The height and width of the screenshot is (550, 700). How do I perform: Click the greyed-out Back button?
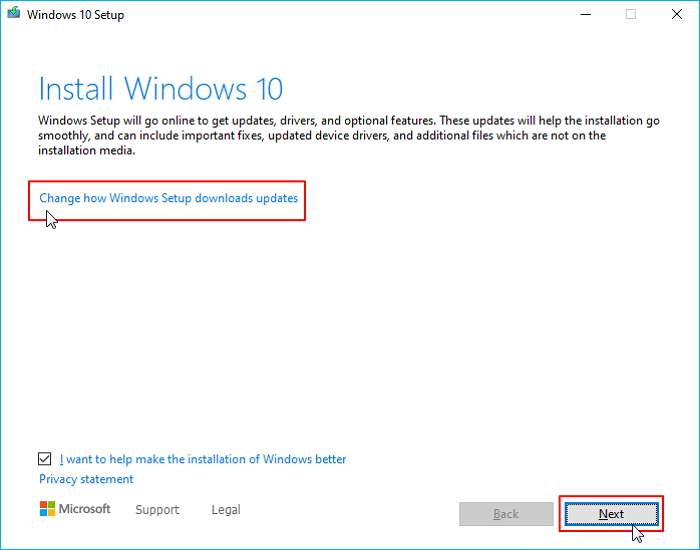pos(506,514)
